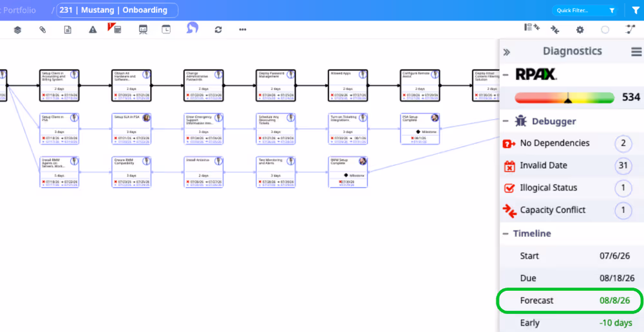
Task: Select the Setup Client in PSA card
Action: tap(59, 129)
